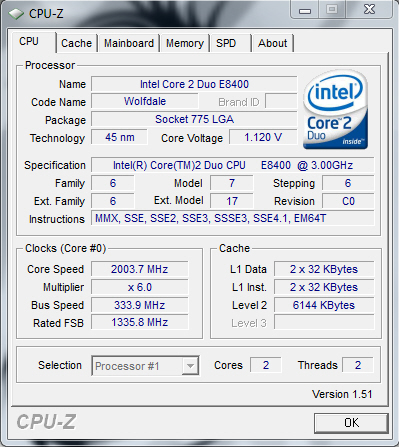Click the Threads count value
The height and width of the screenshot is (447, 399).
(358, 365)
